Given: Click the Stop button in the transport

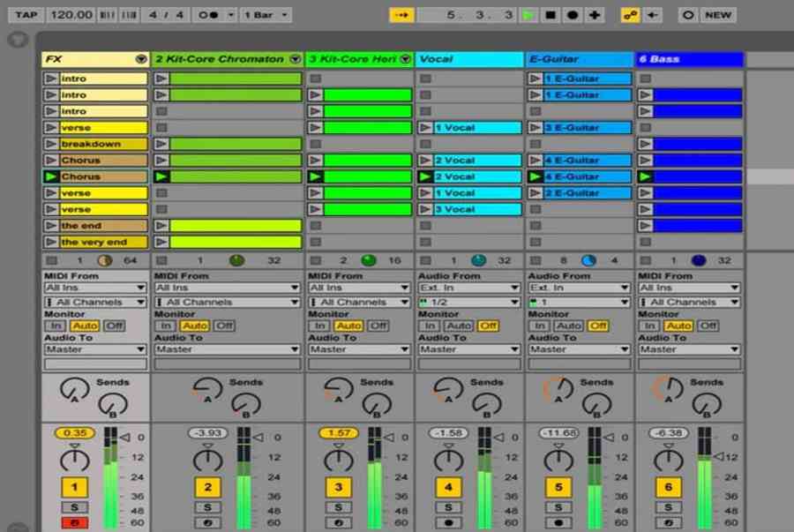Looking at the screenshot, I should click(x=551, y=15).
